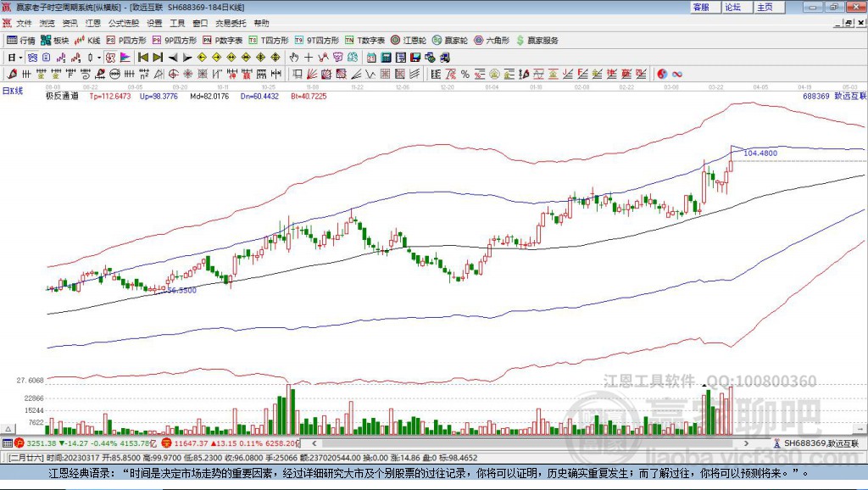The height and width of the screenshot is (490, 868).
Task: Click the Bt=40.7225 value
Action: point(309,96)
